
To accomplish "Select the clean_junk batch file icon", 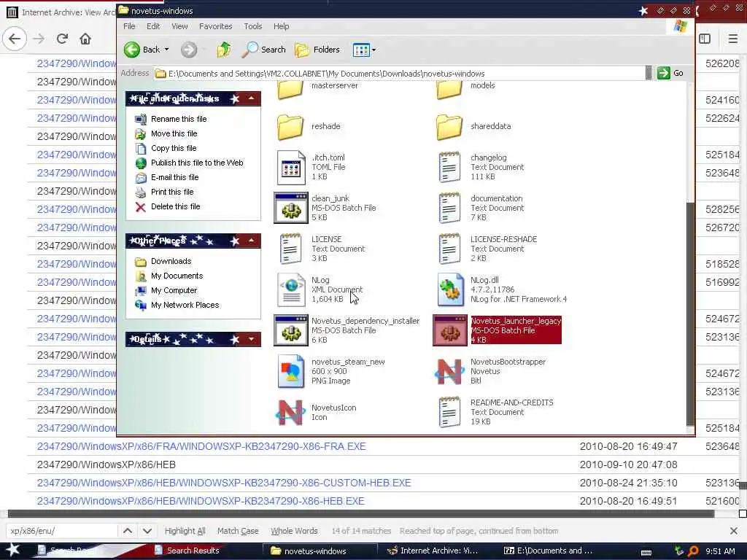I will [x=290, y=208].
